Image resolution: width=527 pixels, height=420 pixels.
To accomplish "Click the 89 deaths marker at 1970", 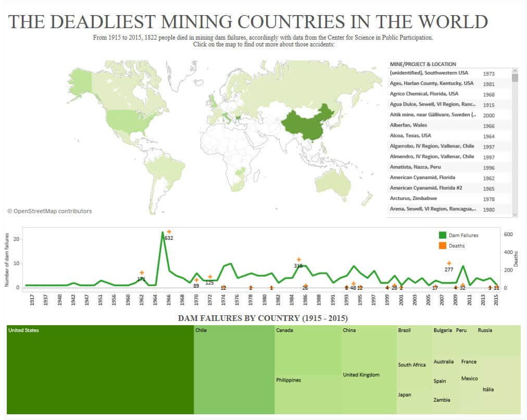I will pyautogui.click(x=196, y=280).
